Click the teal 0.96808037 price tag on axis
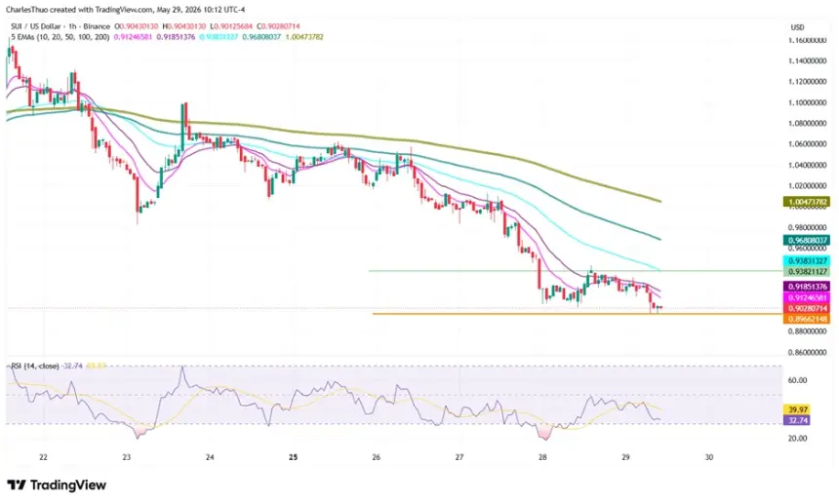839x504 pixels. 807,241
